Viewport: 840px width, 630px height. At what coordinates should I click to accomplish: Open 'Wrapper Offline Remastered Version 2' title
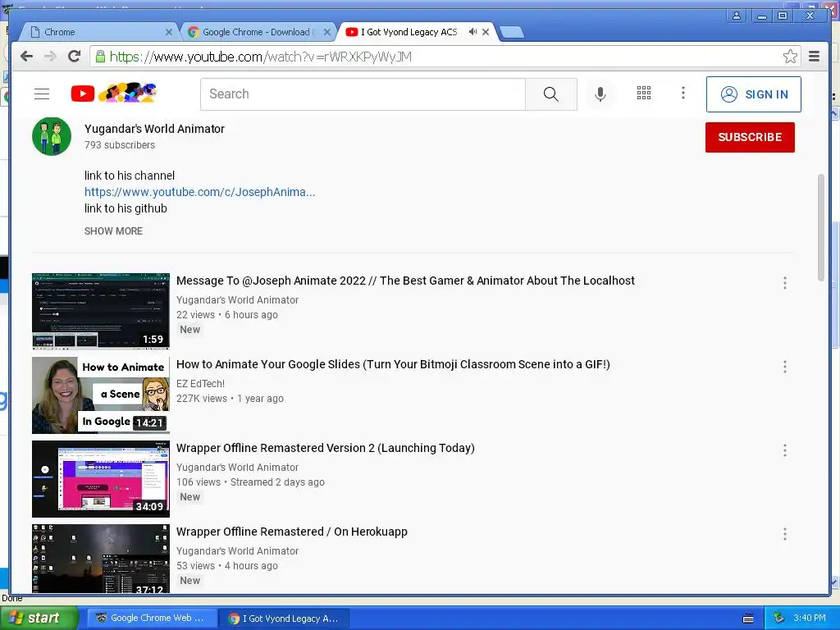(325, 448)
